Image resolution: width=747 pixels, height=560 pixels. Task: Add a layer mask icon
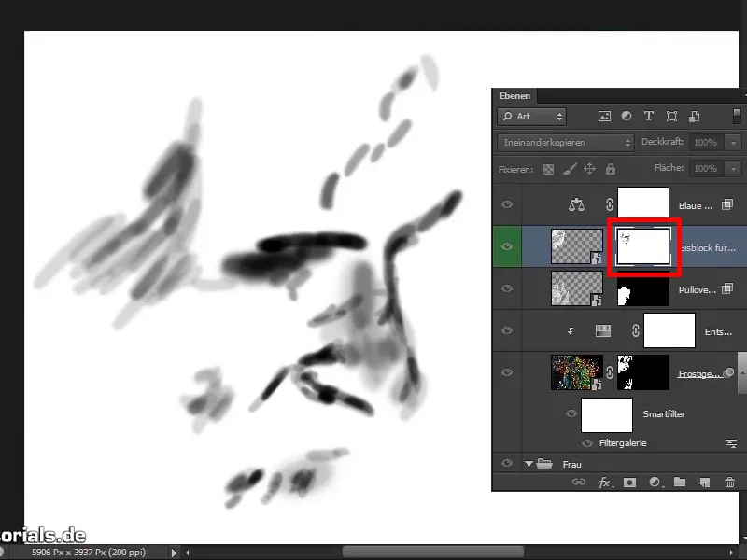(629, 483)
